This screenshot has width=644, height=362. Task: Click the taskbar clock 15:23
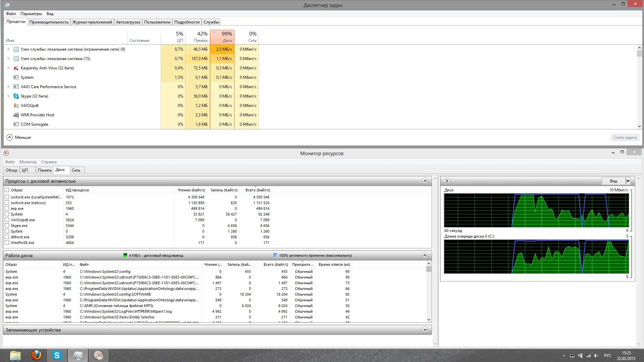[x=626, y=353]
